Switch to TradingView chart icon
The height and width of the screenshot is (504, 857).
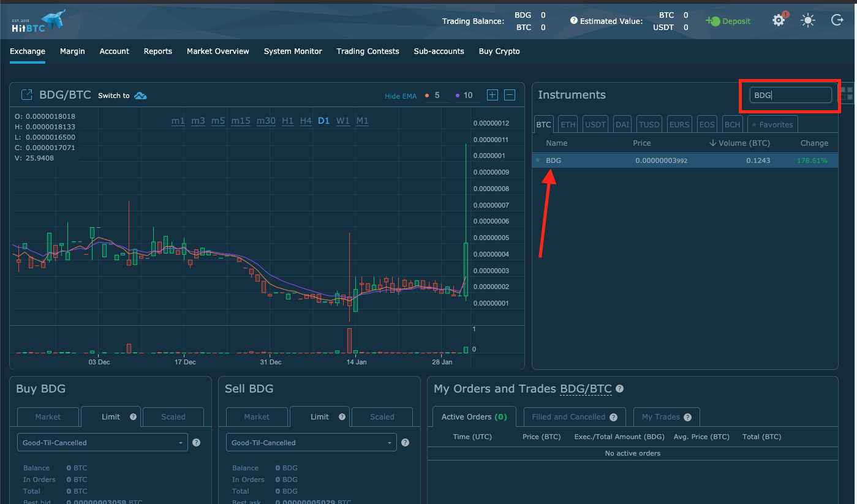click(x=140, y=96)
